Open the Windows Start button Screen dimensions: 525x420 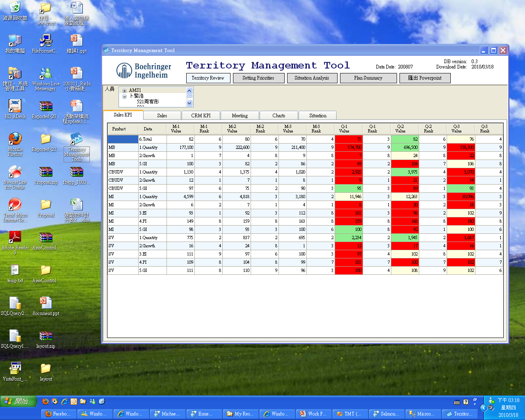pyautogui.click(x=18, y=401)
